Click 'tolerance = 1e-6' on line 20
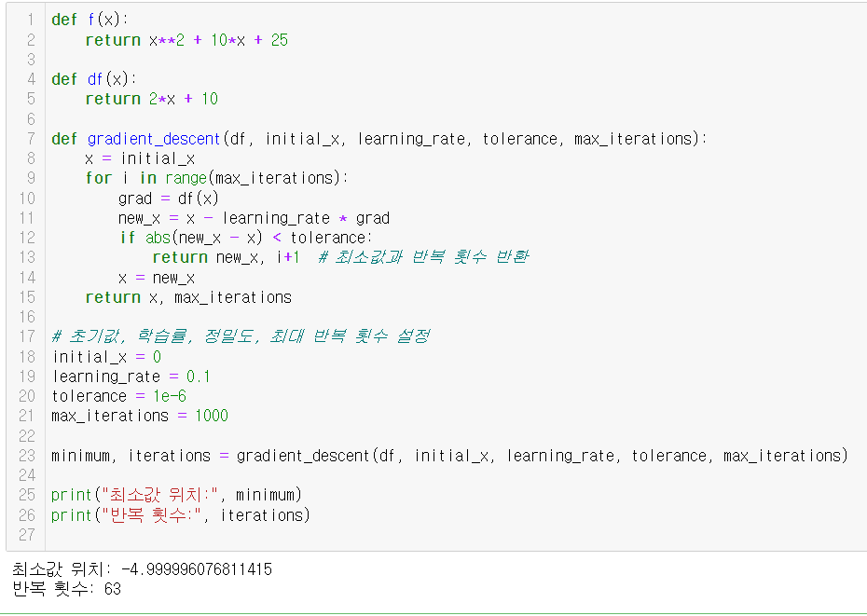867x616 pixels. tap(119, 396)
